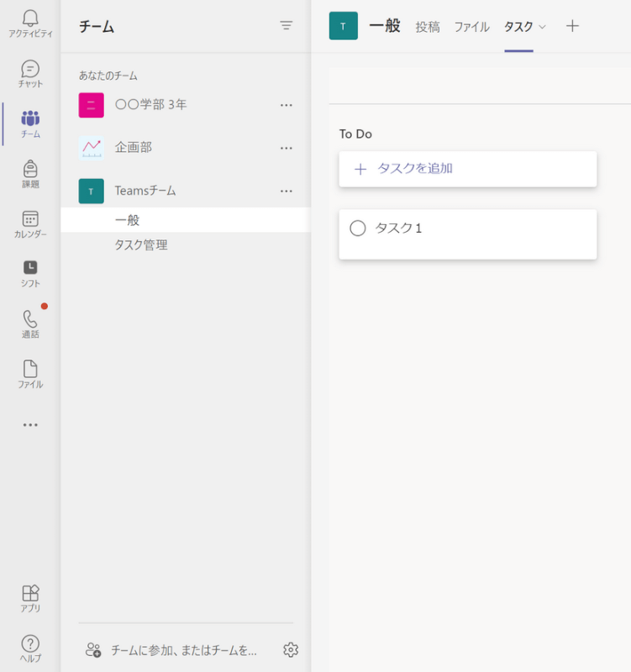
Task: Select the タスク tab
Action: click(518, 27)
